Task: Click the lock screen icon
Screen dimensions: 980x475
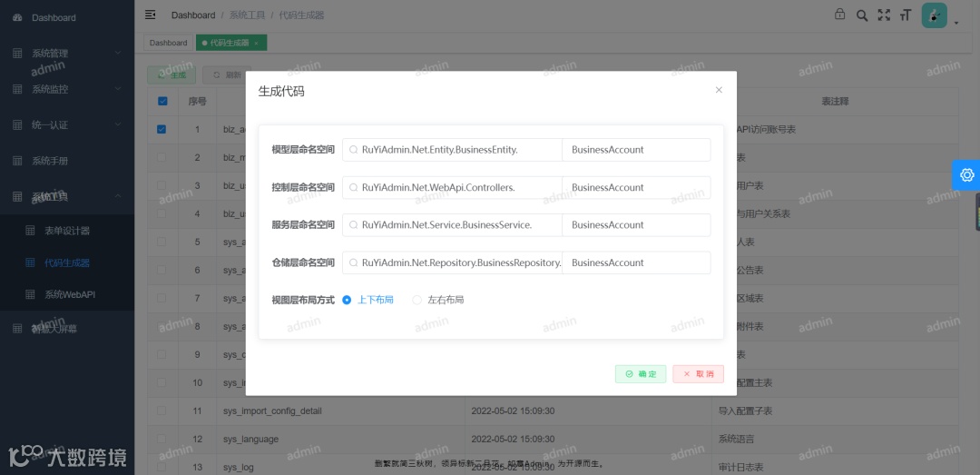Action: coord(840,15)
